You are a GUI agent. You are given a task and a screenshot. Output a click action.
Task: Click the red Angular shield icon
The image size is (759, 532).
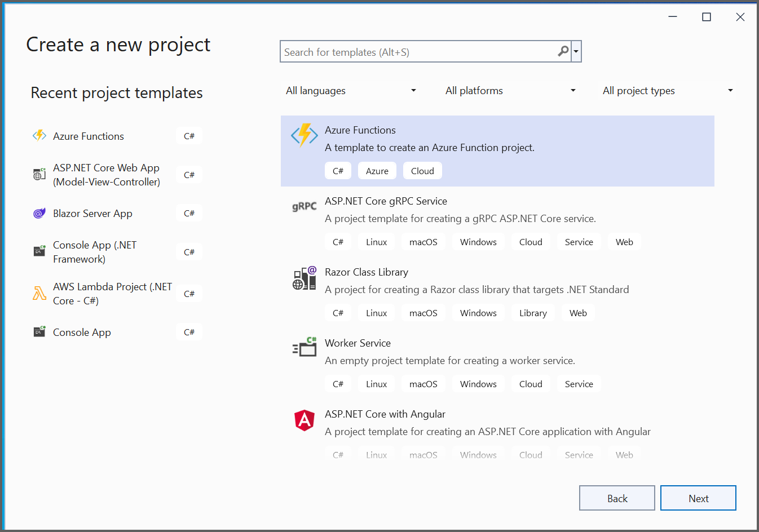[x=304, y=420]
